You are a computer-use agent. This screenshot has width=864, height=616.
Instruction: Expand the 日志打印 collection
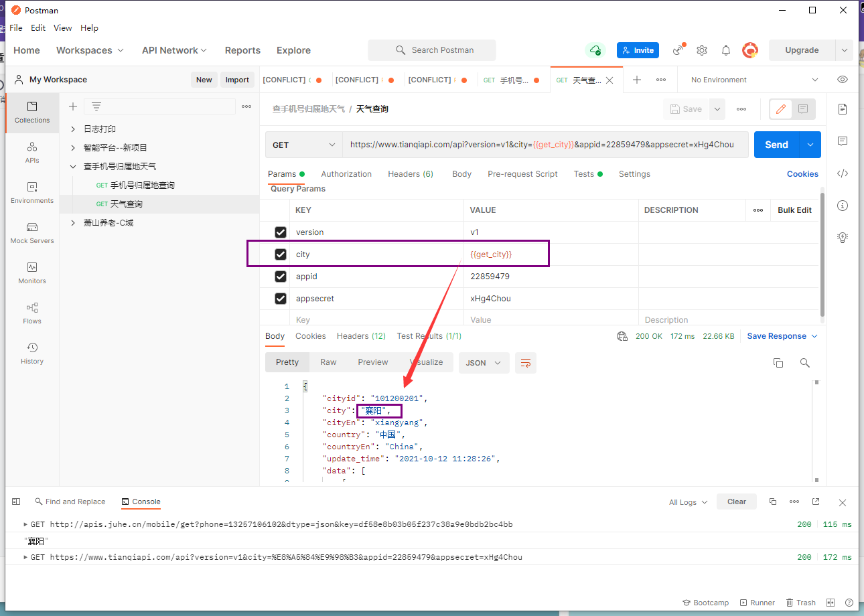73,129
